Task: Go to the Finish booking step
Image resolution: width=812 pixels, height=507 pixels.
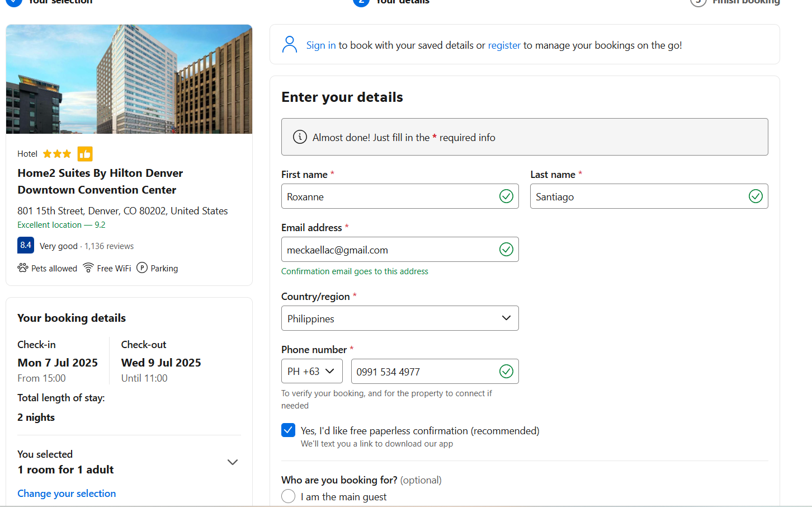Action: click(745, 2)
